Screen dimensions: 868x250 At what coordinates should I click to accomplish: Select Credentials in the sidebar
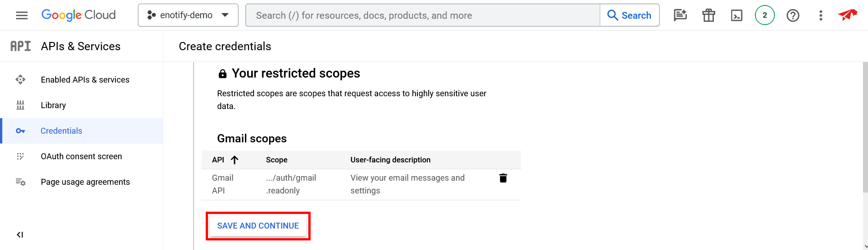click(61, 131)
